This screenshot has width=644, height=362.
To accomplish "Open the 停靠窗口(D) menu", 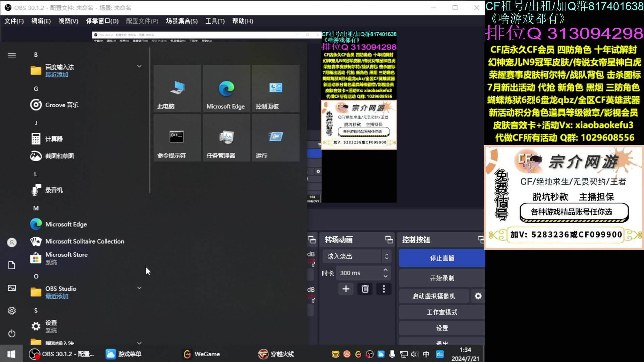I will [102, 21].
